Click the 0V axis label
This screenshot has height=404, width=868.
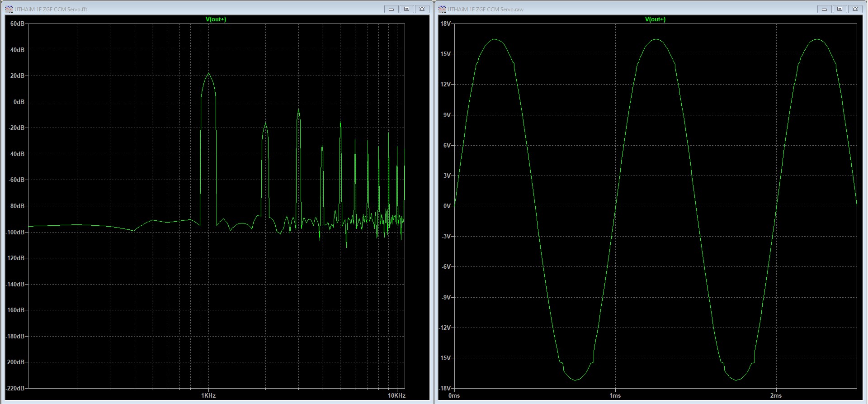coord(447,206)
